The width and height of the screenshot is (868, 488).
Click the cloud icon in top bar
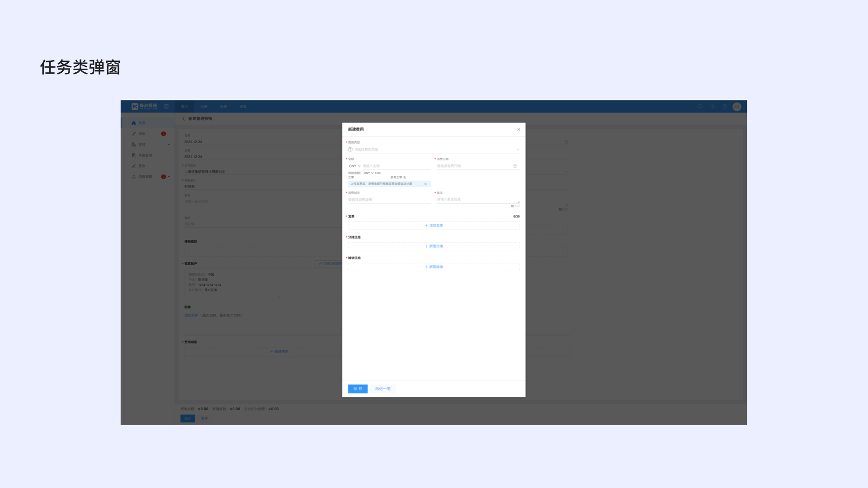click(700, 107)
